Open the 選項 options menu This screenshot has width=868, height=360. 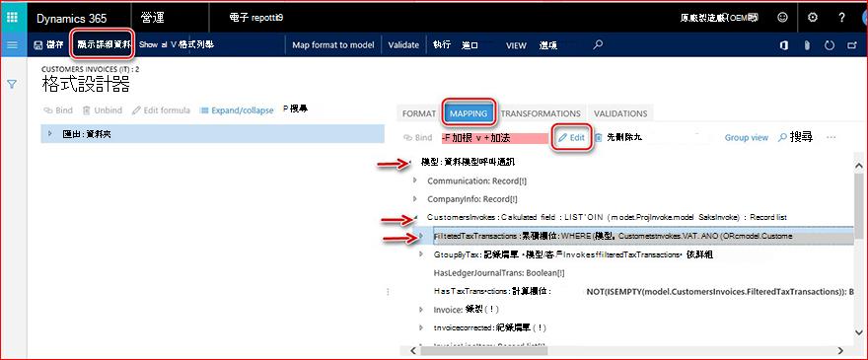click(548, 45)
